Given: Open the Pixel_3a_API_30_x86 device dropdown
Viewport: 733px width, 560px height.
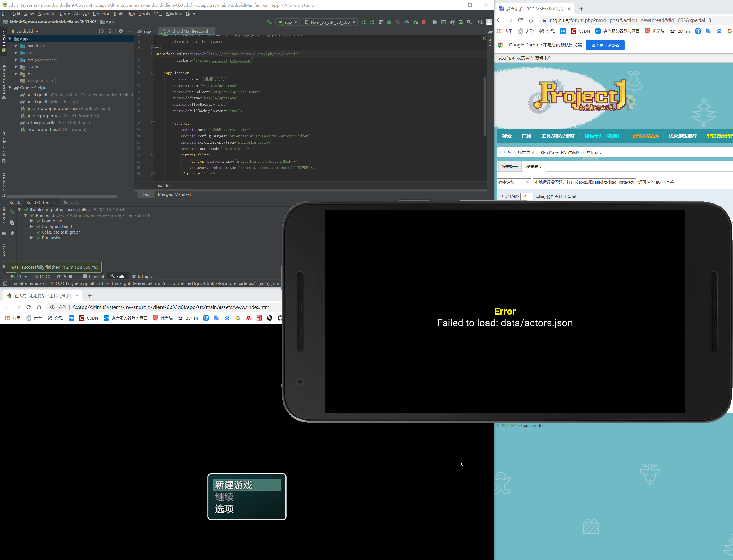Looking at the screenshot, I should (x=330, y=22).
